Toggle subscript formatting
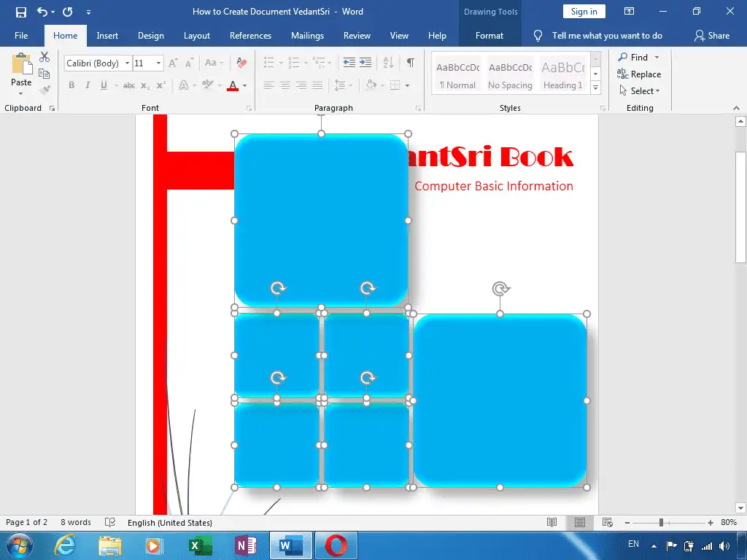The image size is (747, 560). pos(145,85)
